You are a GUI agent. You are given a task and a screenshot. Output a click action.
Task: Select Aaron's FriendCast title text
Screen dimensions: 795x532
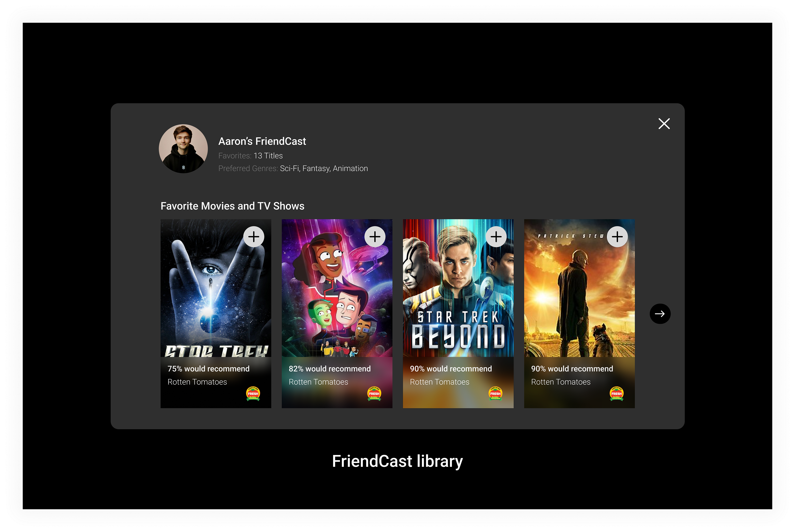262,141
